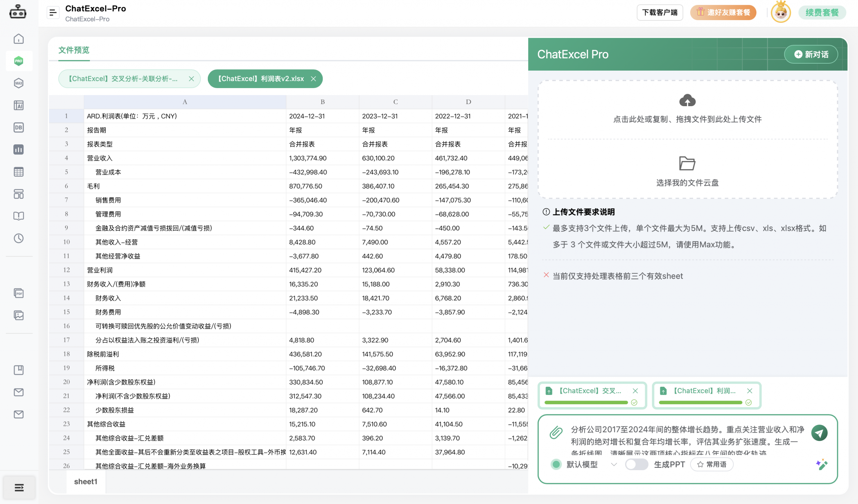Toggle the hamburger sidebar collapse button
The width and height of the screenshot is (858, 504).
coord(53,12)
